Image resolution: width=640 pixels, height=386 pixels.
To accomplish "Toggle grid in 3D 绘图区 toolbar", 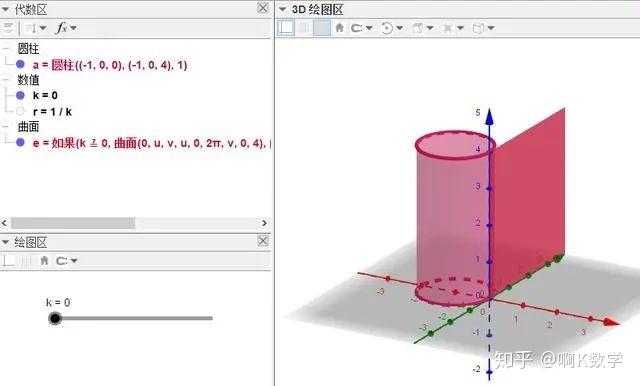I will point(304,28).
